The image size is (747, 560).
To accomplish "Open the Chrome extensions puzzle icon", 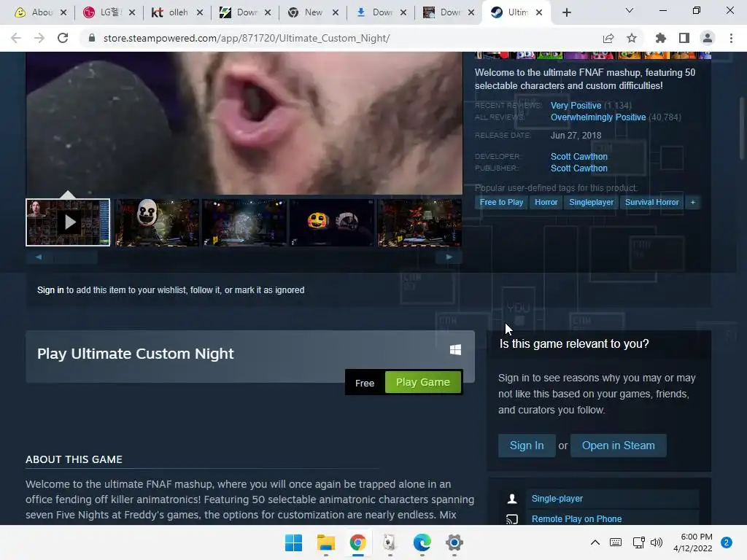I will (x=661, y=38).
